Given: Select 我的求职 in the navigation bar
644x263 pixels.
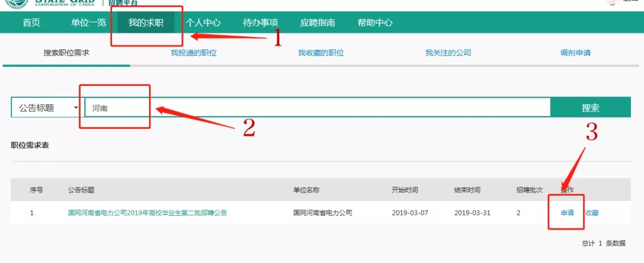Looking at the screenshot, I should (x=146, y=23).
